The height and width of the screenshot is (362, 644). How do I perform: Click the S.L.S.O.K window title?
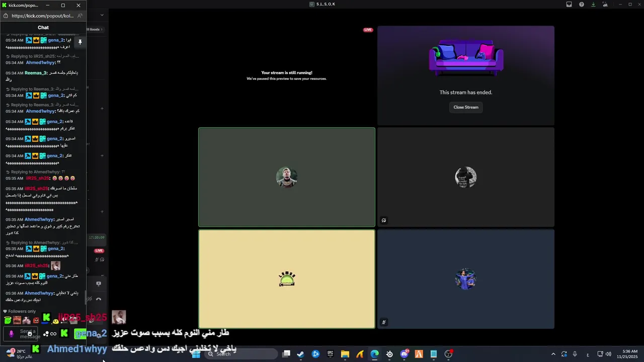(x=326, y=5)
